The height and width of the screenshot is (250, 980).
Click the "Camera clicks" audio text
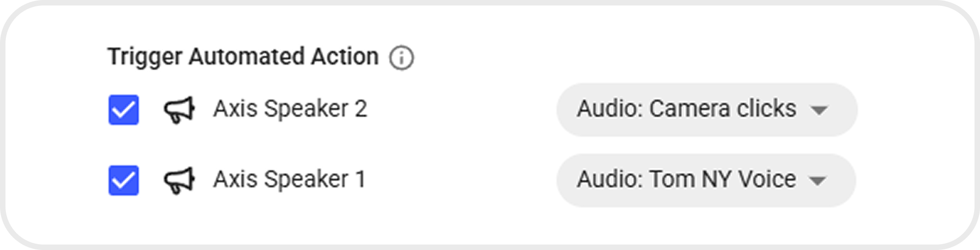coord(723,109)
